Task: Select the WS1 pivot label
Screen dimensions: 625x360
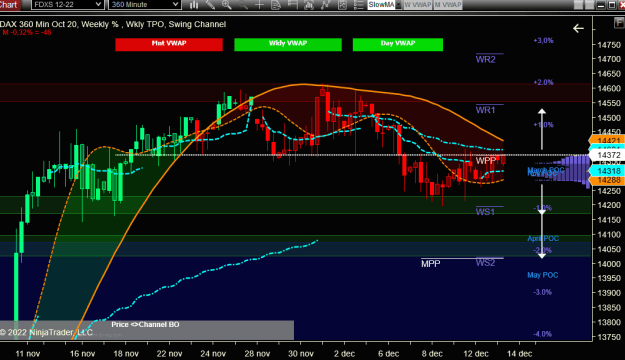Action: pos(485,212)
